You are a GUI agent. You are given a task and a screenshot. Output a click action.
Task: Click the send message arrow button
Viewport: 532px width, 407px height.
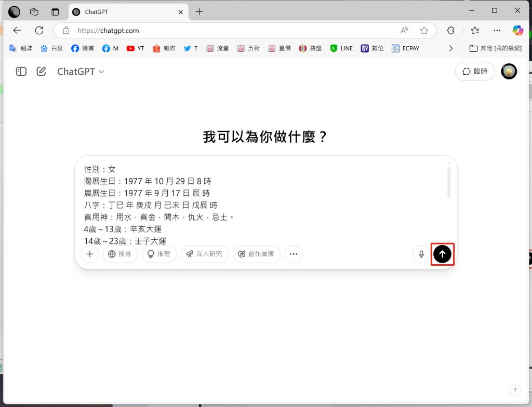coord(442,254)
